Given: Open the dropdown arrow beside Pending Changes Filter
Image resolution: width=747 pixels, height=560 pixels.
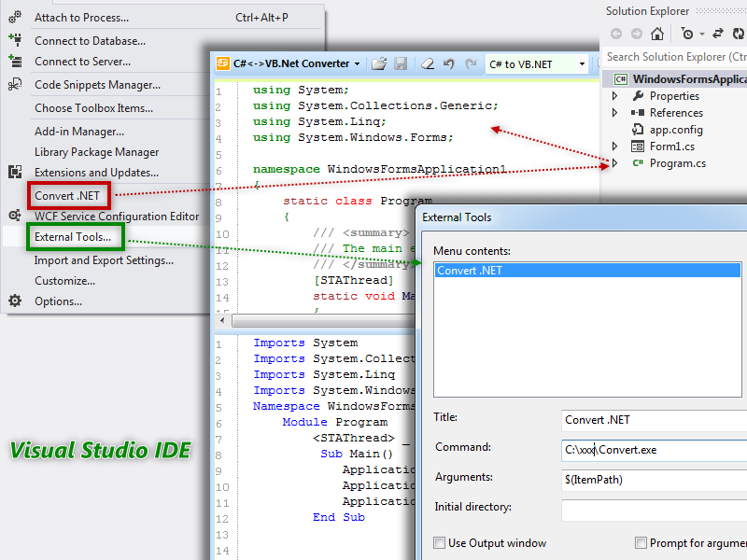Looking at the screenshot, I should [702, 34].
